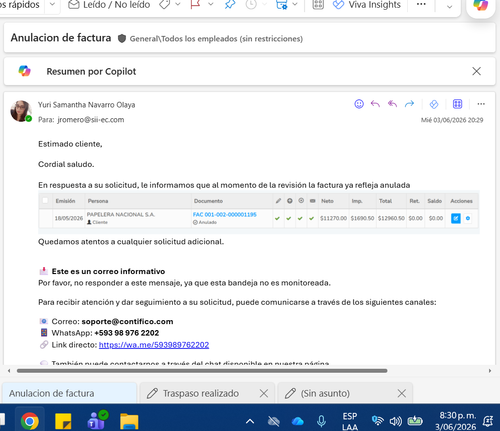Reply using the single arrow icon
The height and width of the screenshot is (431, 500).
(x=375, y=104)
